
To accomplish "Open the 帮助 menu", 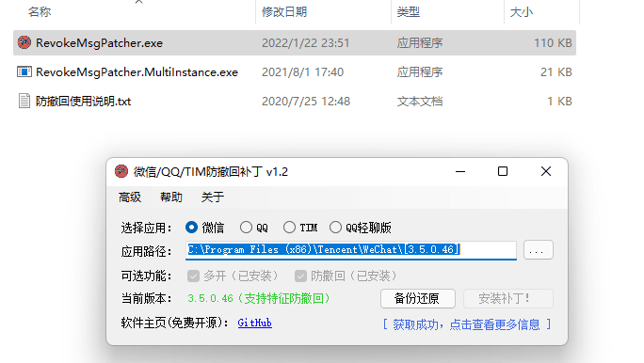I will (171, 197).
